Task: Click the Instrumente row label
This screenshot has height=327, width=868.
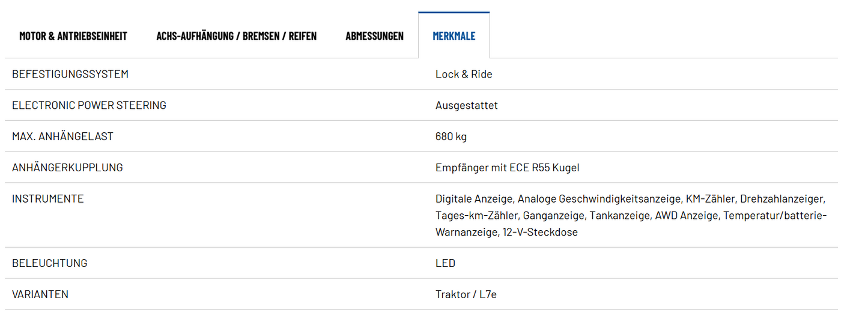Action: [x=47, y=199]
